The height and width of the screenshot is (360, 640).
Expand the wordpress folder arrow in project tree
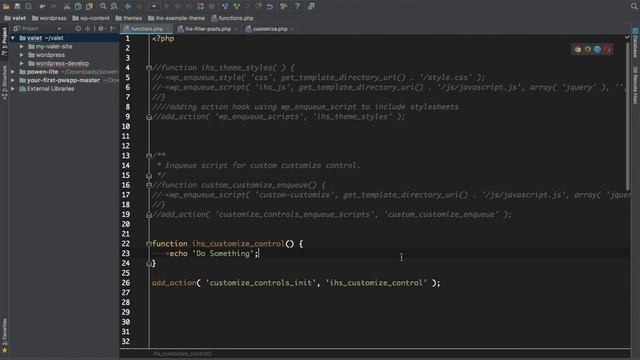pyautogui.click(x=22, y=55)
